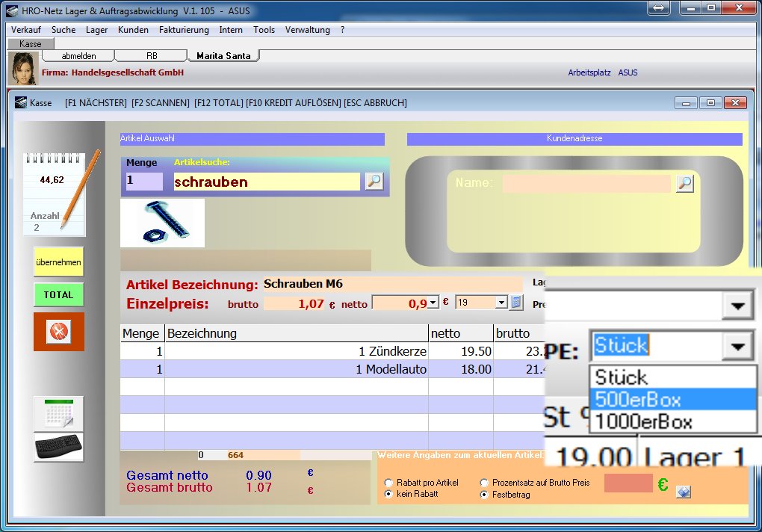
Task: Click the screw article image
Action: point(162,223)
